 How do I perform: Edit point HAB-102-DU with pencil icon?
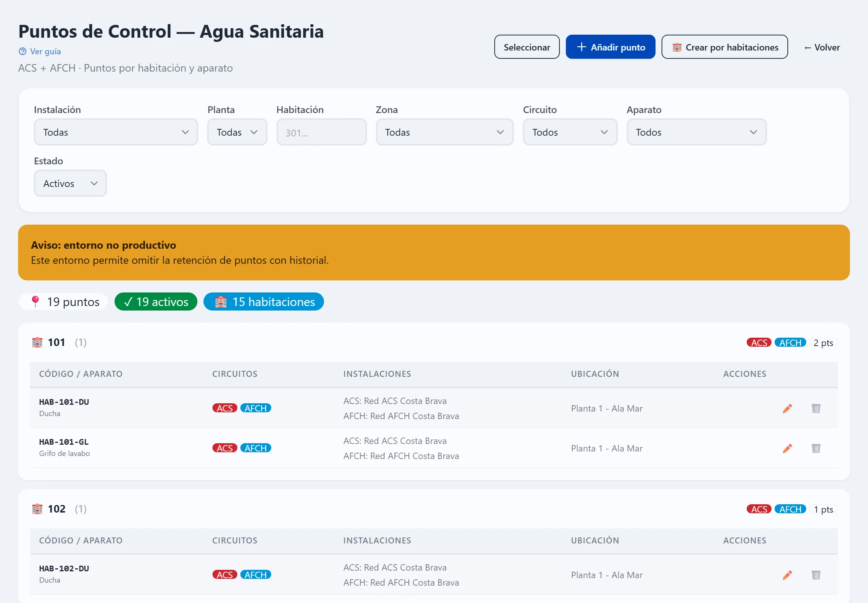[x=787, y=575]
